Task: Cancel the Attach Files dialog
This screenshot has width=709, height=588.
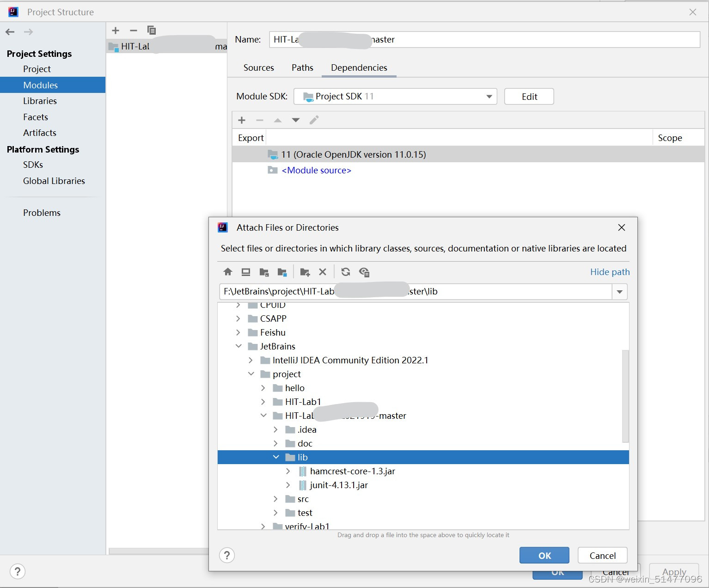Action: tap(603, 555)
